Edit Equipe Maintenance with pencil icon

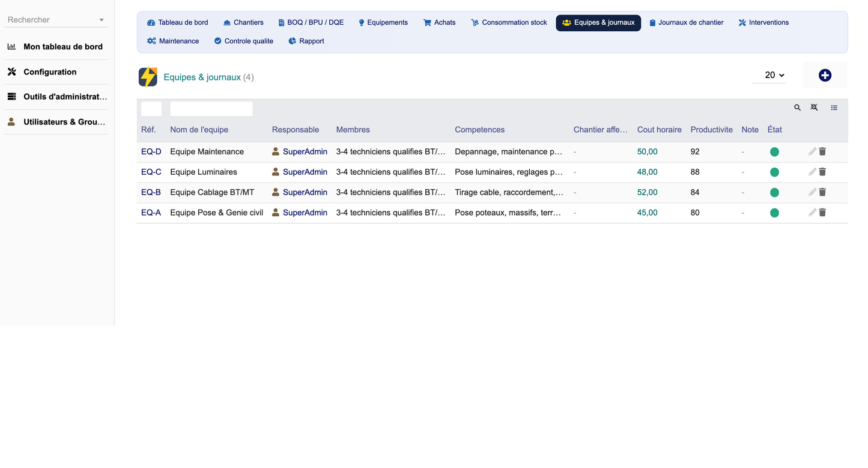(x=812, y=152)
